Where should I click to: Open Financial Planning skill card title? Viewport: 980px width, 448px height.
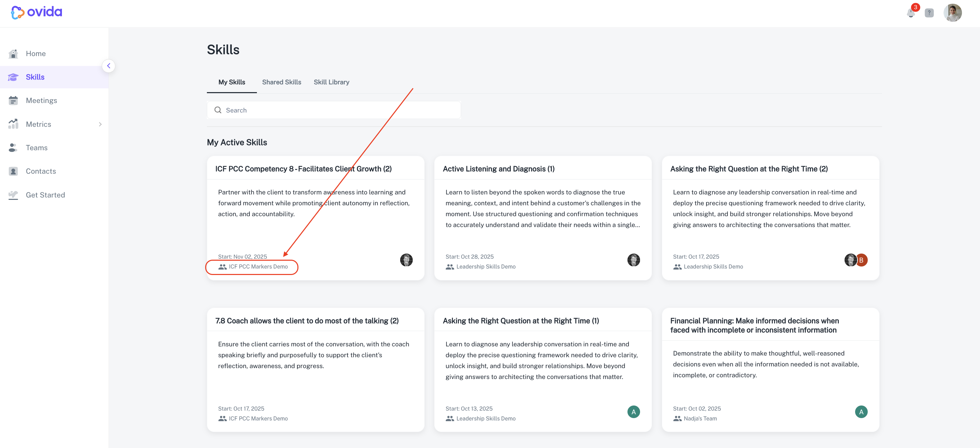(754, 325)
